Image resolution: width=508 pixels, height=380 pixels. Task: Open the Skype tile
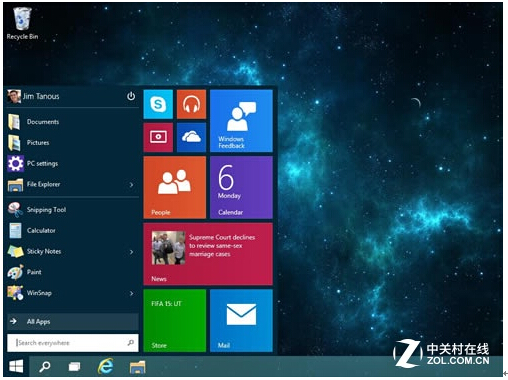point(158,104)
